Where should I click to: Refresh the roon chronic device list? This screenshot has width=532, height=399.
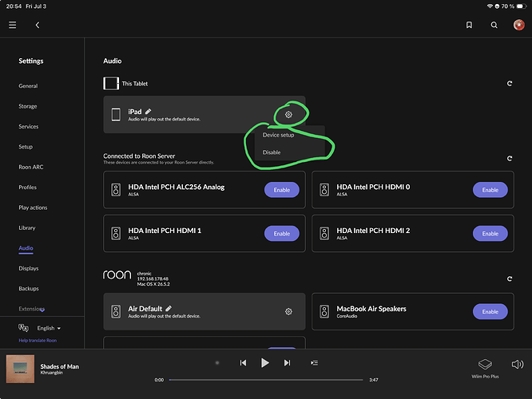(x=510, y=279)
